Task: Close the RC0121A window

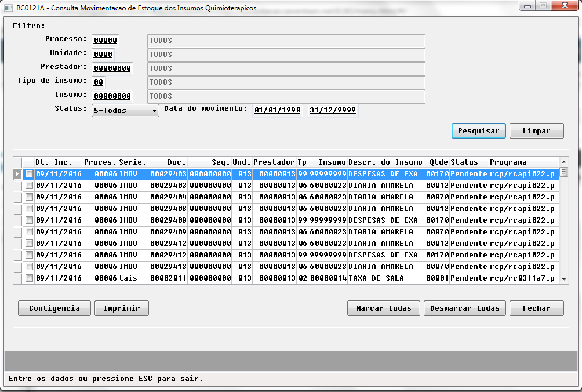Action: click(x=564, y=6)
